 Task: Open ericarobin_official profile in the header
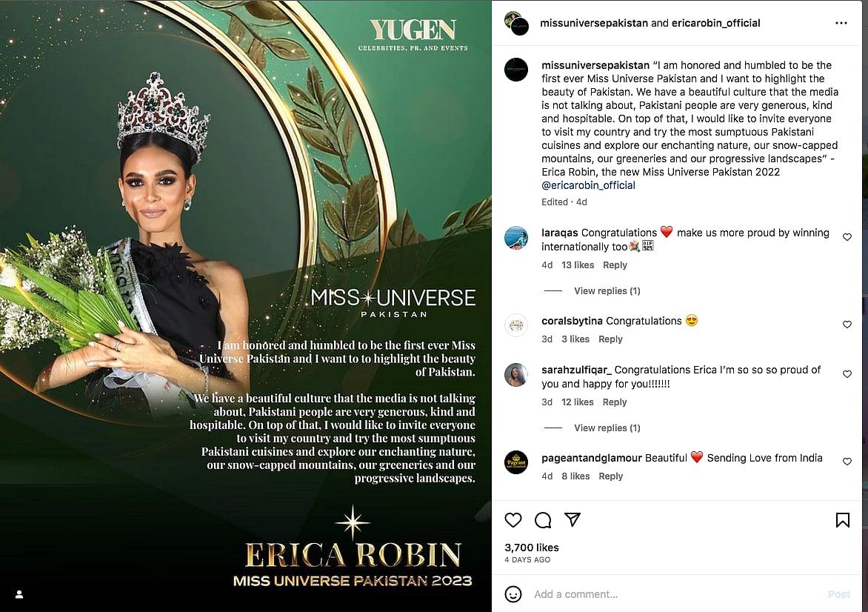[715, 23]
